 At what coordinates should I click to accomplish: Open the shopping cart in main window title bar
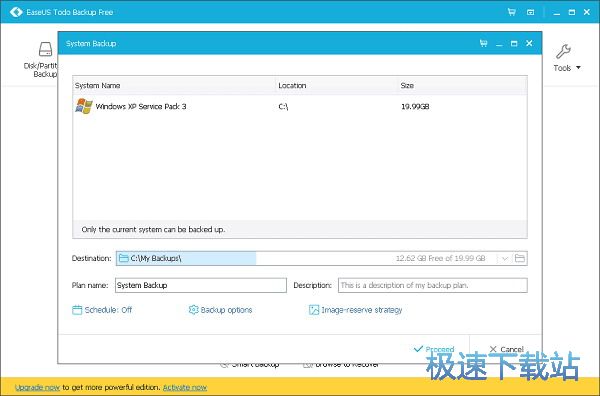[512, 12]
